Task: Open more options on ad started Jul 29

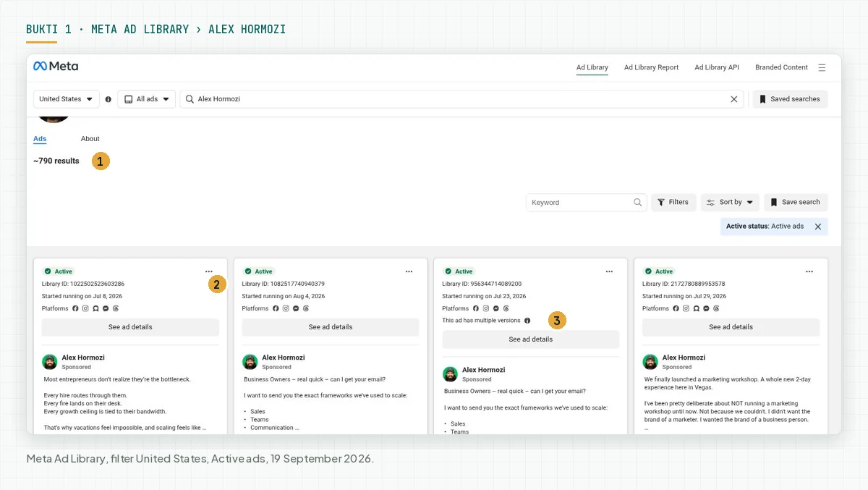Action: pos(809,271)
